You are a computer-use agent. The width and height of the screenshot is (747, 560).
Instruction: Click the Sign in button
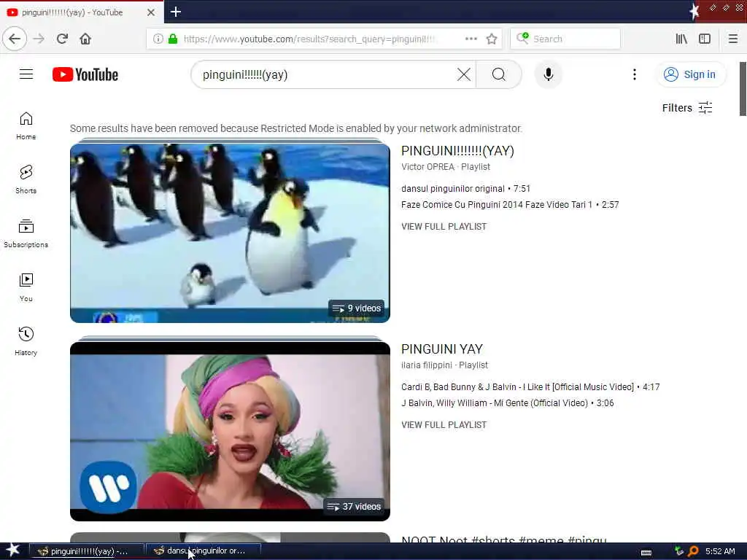691,74
